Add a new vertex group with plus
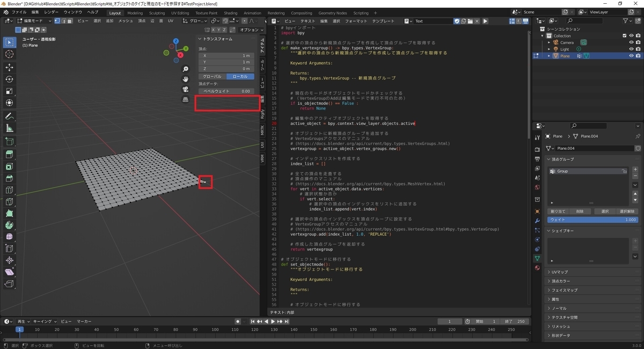 tap(635, 170)
